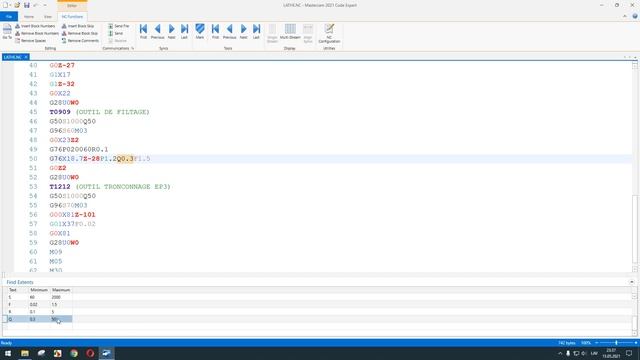Select Multi-Stream display mode
The height and width of the screenshot is (360, 640).
pos(290,31)
